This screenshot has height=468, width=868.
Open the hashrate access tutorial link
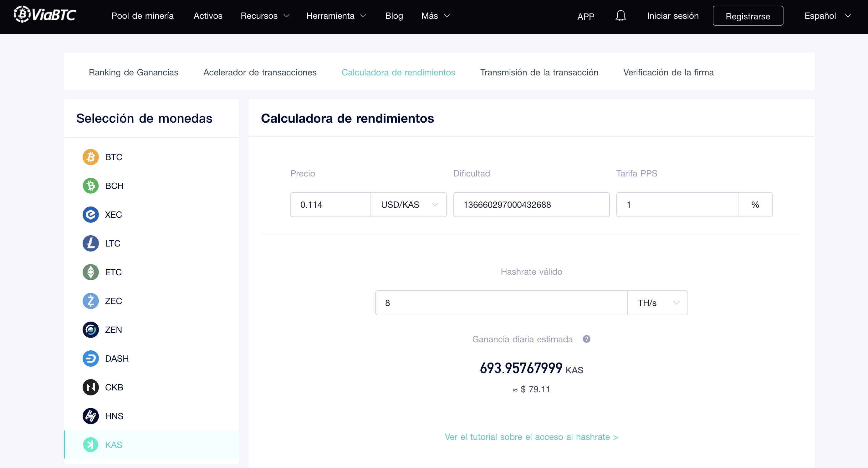531,437
